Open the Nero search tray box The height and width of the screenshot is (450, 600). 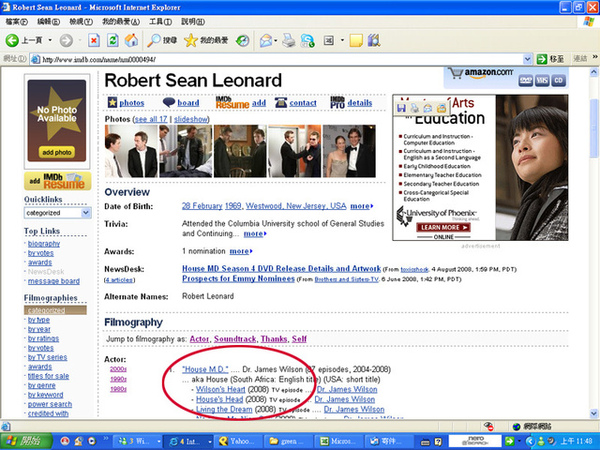click(x=475, y=441)
